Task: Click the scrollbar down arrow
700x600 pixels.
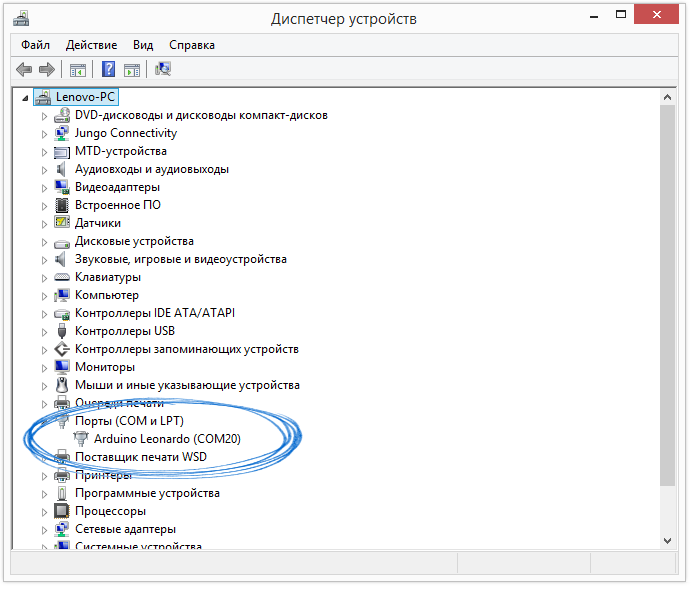Action: (x=668, y=540)
